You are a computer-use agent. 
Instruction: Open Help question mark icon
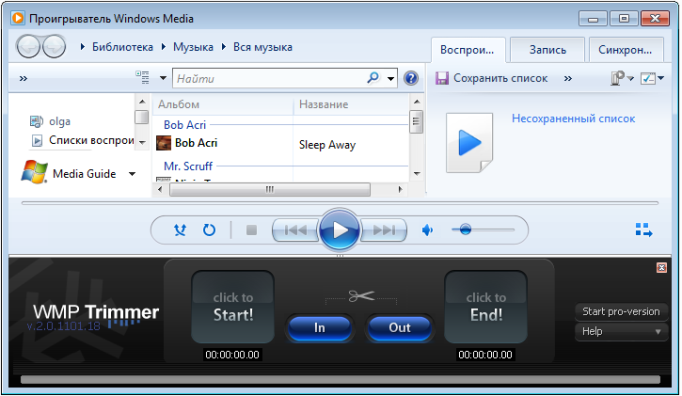pos(411,78)
